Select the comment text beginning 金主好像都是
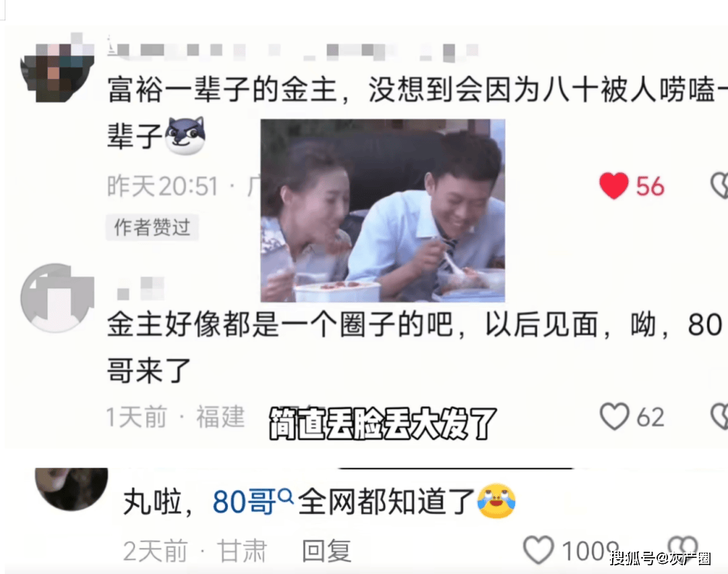Screen dimensions: 728x574 (x=414, y=347)
